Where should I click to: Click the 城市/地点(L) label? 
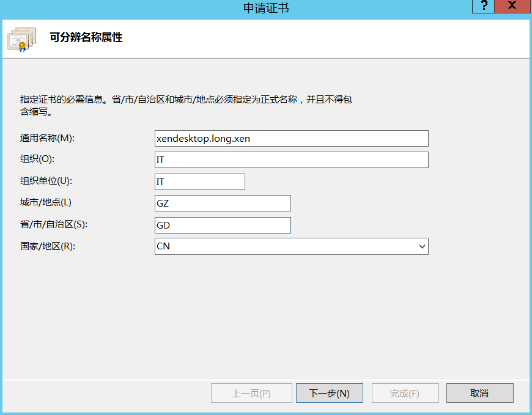46,202
